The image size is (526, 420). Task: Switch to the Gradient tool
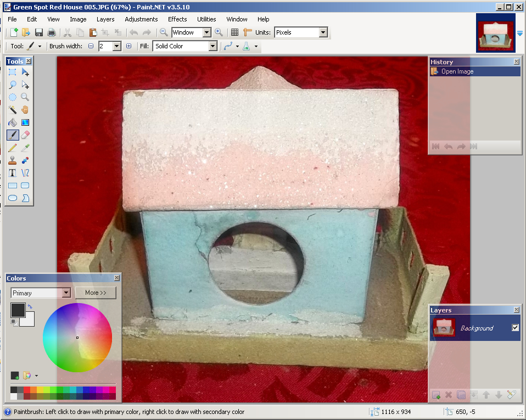25,122
